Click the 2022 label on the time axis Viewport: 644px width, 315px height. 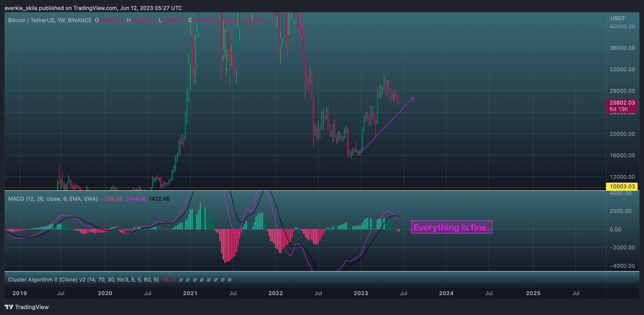coord(276,293)
